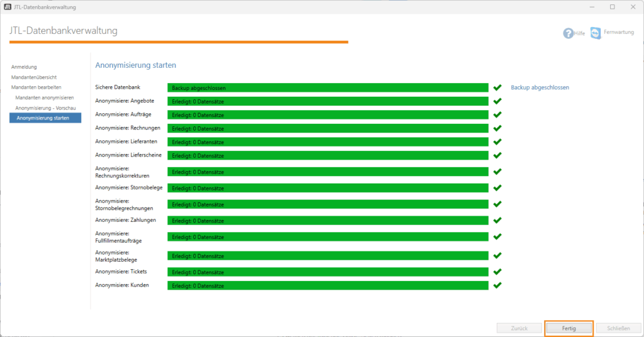Click the Anonymisiere: Lieferanten progress bar
644x337 pixels.
[328, 141]
